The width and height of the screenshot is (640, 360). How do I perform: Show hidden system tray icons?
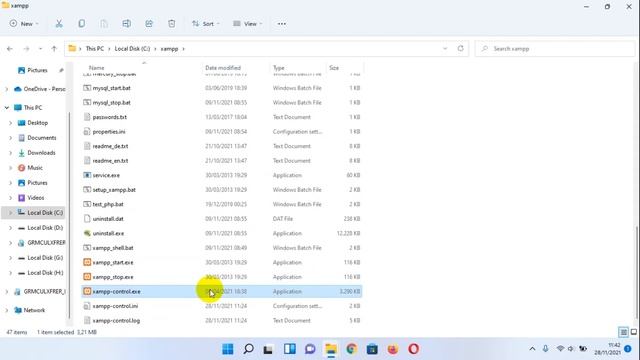point(532,349)
